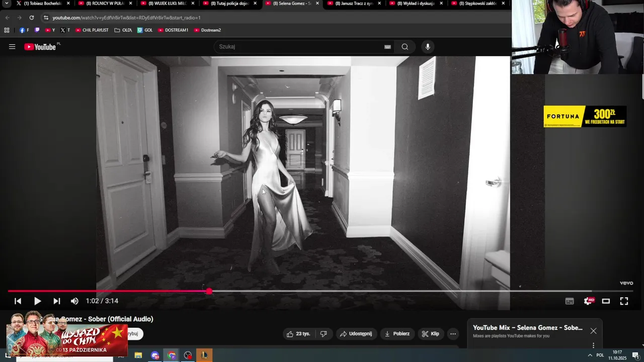644x362 pixels.
Task: Open the Windows notification center icon
Action: 635,355
